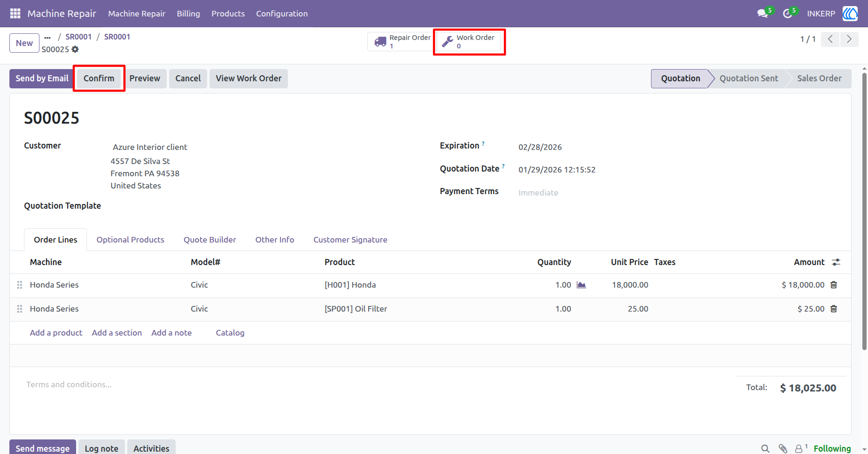Toggle Following subscription
868x454 pixels.
(x=832, y=449)
